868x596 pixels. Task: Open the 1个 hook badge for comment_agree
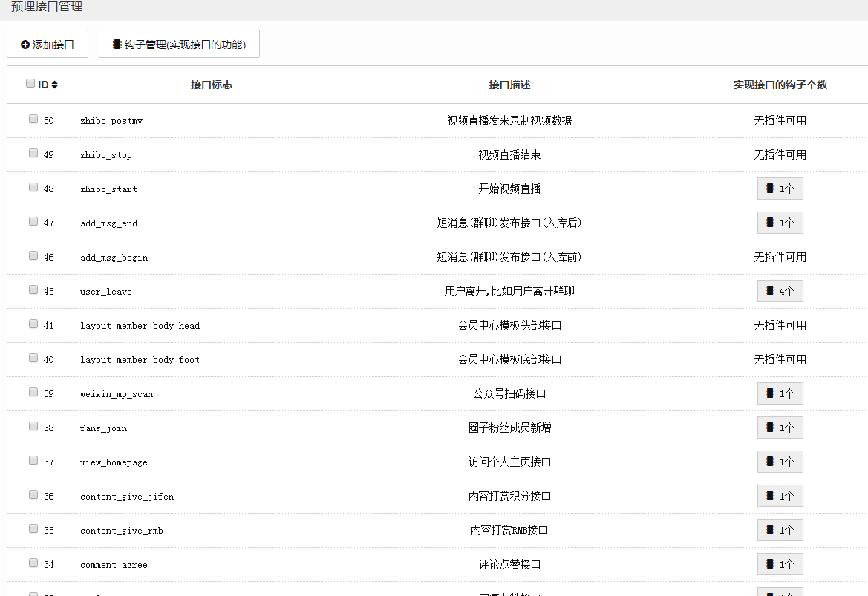pos(780,564)
